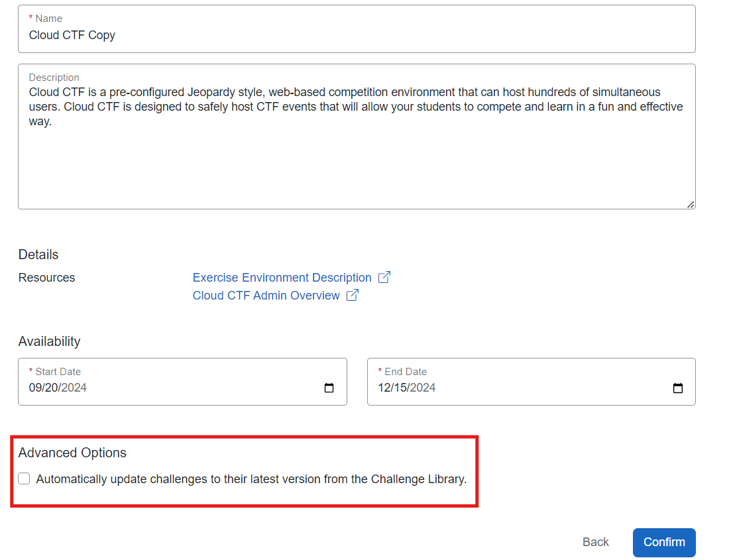This screenshot has width=731, height=560.
Task: Click the Availability heading
Action: [x=50, y=341]
